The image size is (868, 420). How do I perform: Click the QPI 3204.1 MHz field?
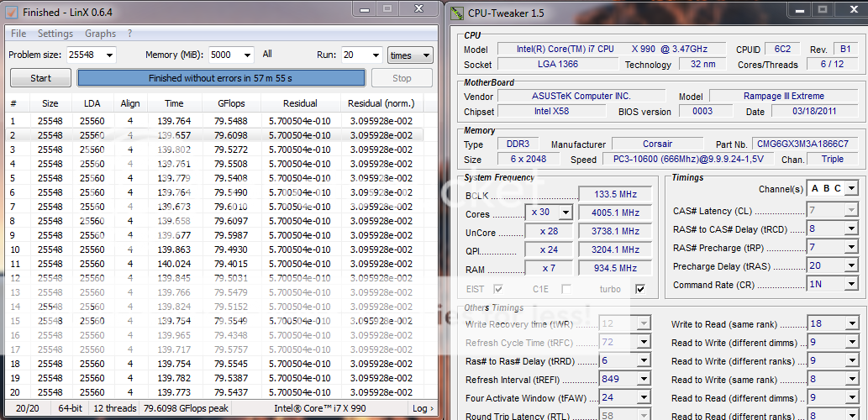click(615, 249)
